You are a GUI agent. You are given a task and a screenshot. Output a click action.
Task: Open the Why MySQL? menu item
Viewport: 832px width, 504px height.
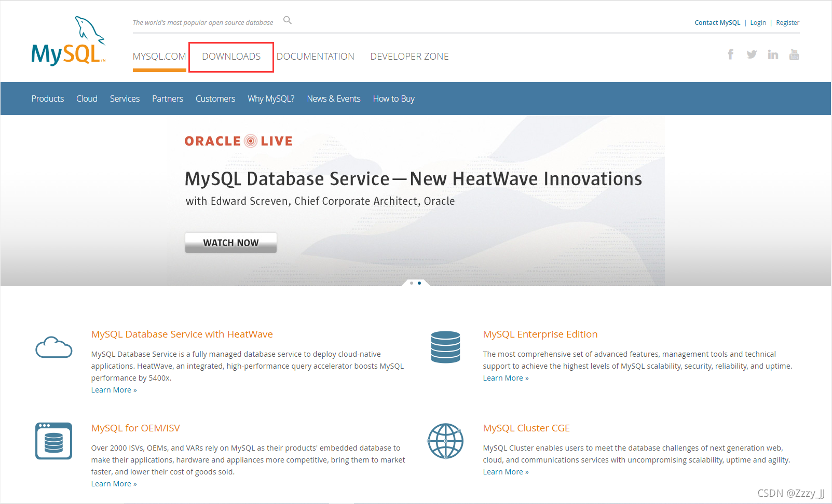point(271,99)
